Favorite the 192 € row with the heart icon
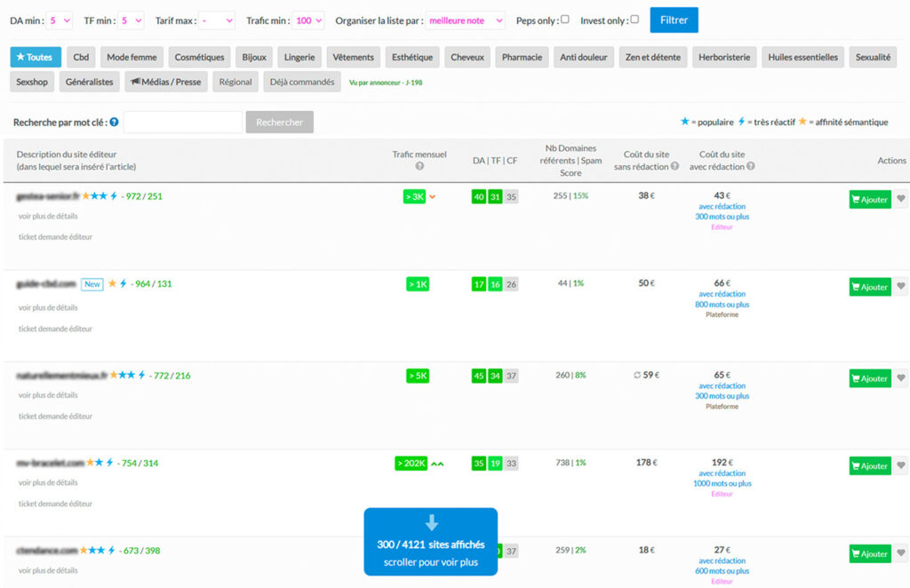This screenshot has height=588, width=910. [x=901, y=465]
